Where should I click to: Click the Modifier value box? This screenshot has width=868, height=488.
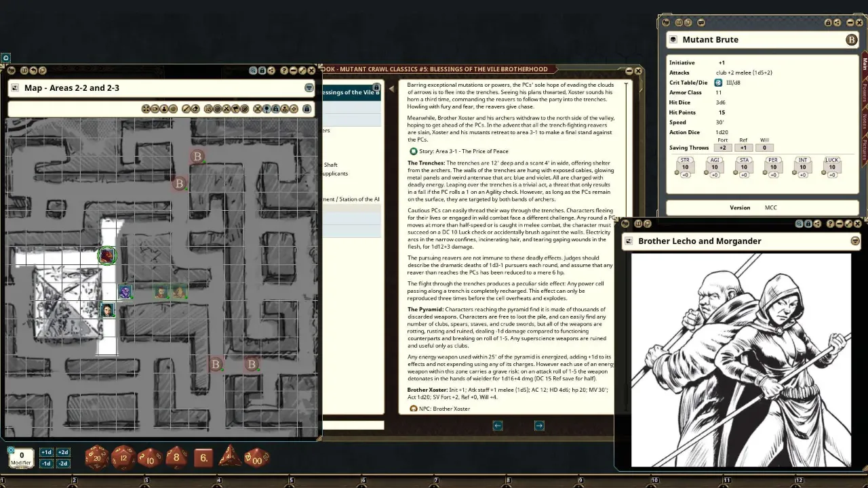click(x=22, y=458)
